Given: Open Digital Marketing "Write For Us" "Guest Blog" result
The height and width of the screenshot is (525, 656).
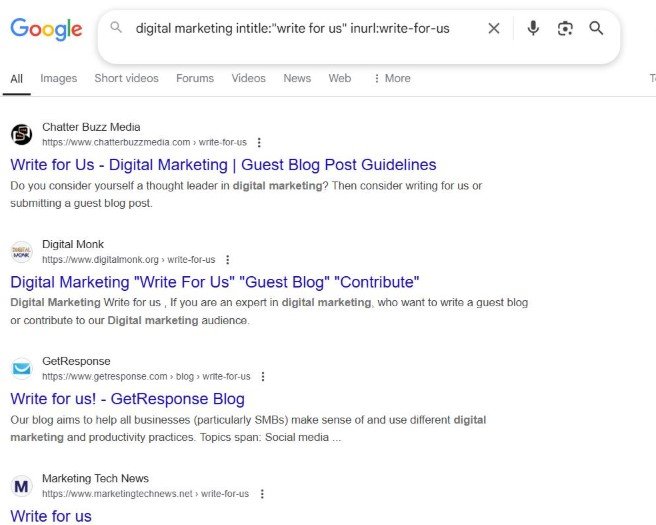Looking at the screenshot, I should (215, 282).
